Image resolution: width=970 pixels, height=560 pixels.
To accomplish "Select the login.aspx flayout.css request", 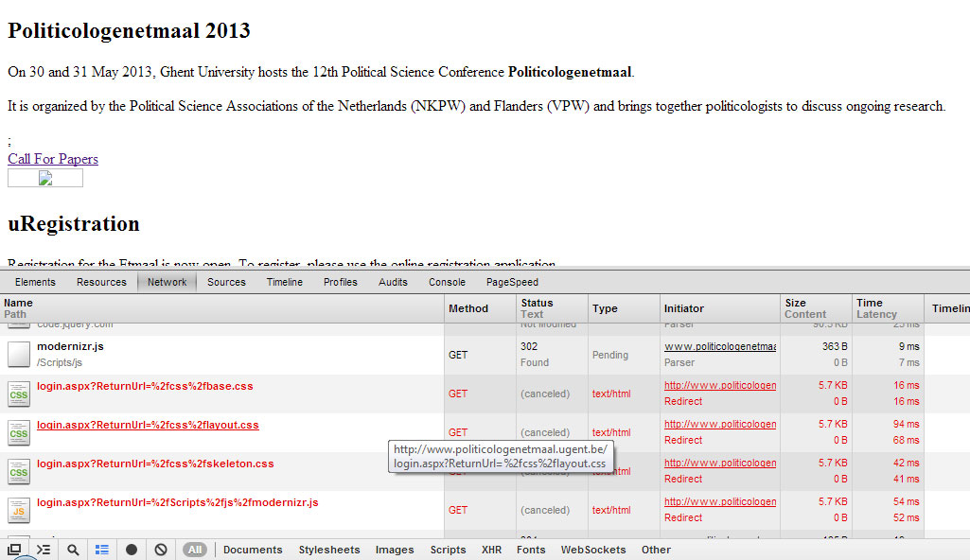I will [485, 432].
